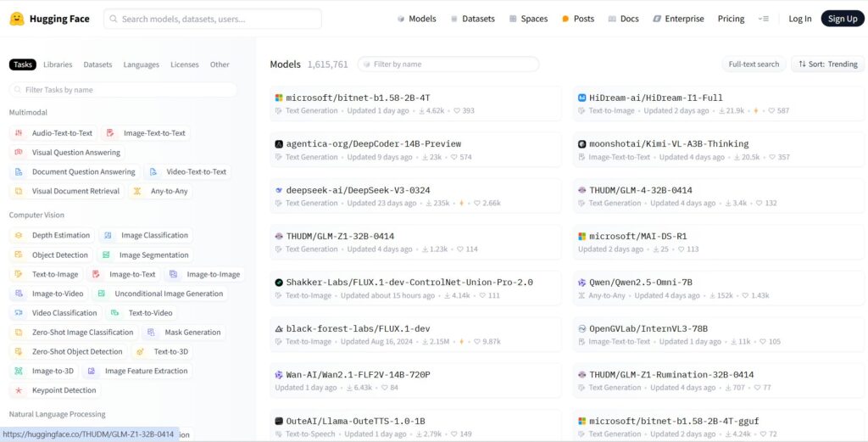Open the Pricing page link
Viewport: 868px width, 442px height.
731,19
